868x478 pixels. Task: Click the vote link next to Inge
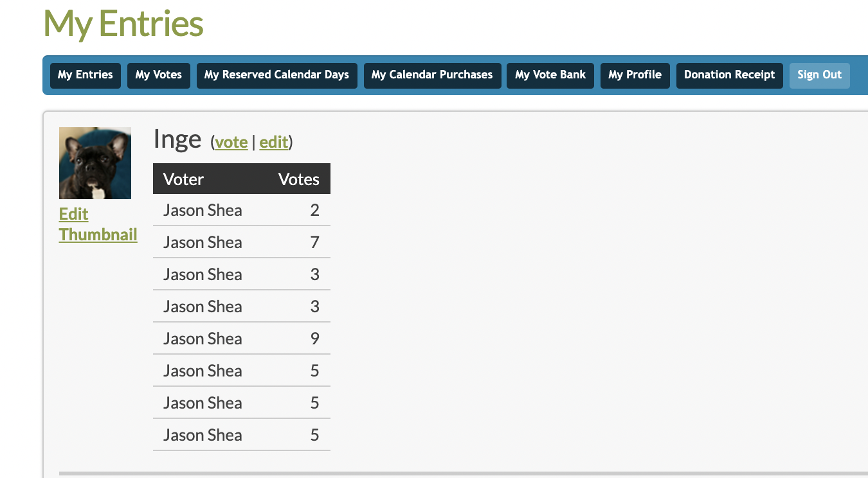[231, 142]
